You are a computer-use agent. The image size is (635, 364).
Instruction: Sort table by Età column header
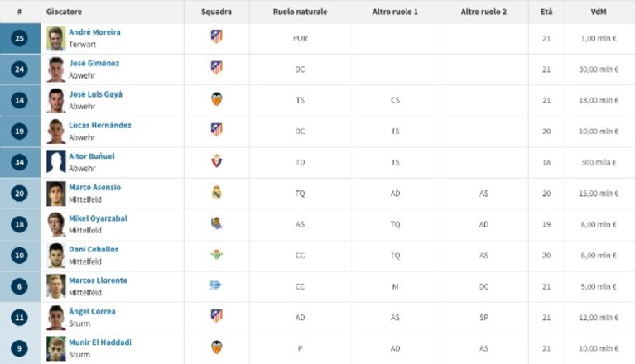pos(546,12)
